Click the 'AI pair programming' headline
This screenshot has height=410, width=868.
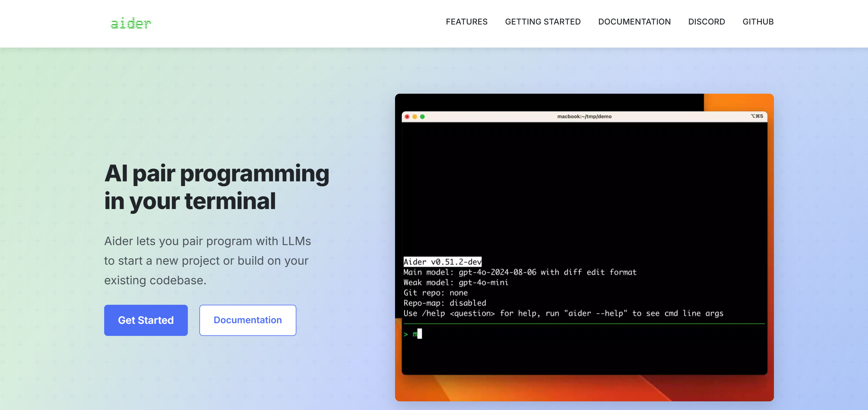(x=217, y=187)
